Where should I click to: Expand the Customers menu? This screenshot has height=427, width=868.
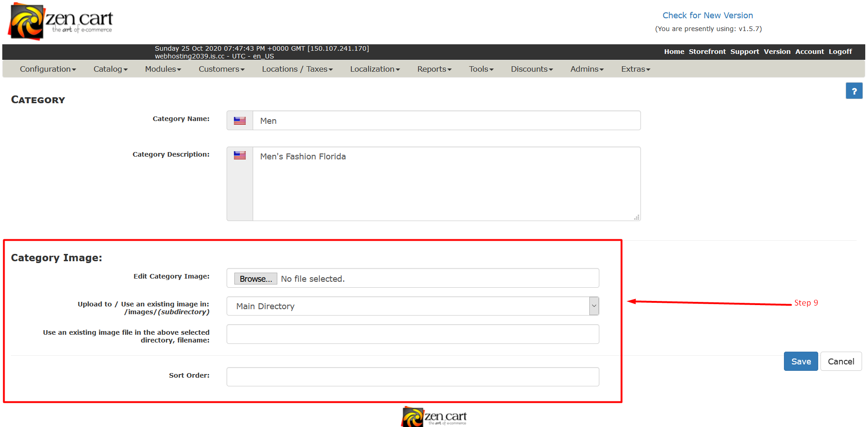pyautogui.click(x=222, y=69)
